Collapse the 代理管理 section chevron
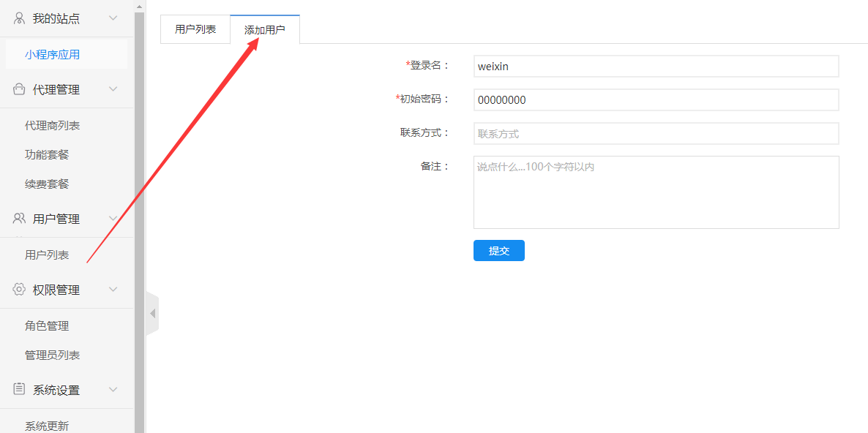 (x=113, y=89)
